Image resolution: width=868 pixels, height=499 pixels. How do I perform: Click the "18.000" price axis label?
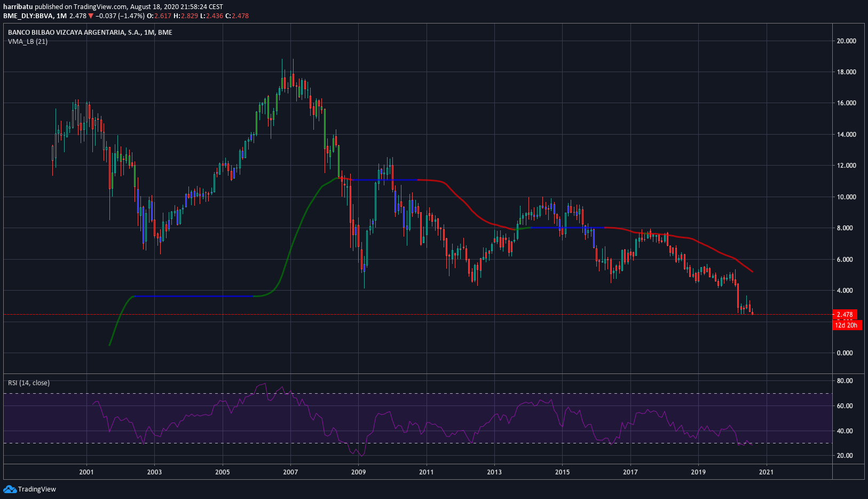pyautogui.click(x=846, y=72)
